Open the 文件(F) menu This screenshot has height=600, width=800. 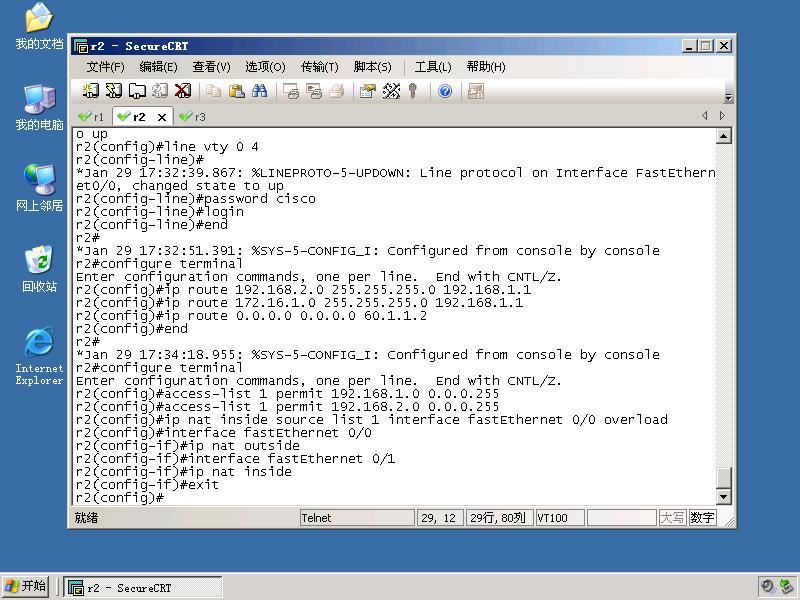click(105, 67)
